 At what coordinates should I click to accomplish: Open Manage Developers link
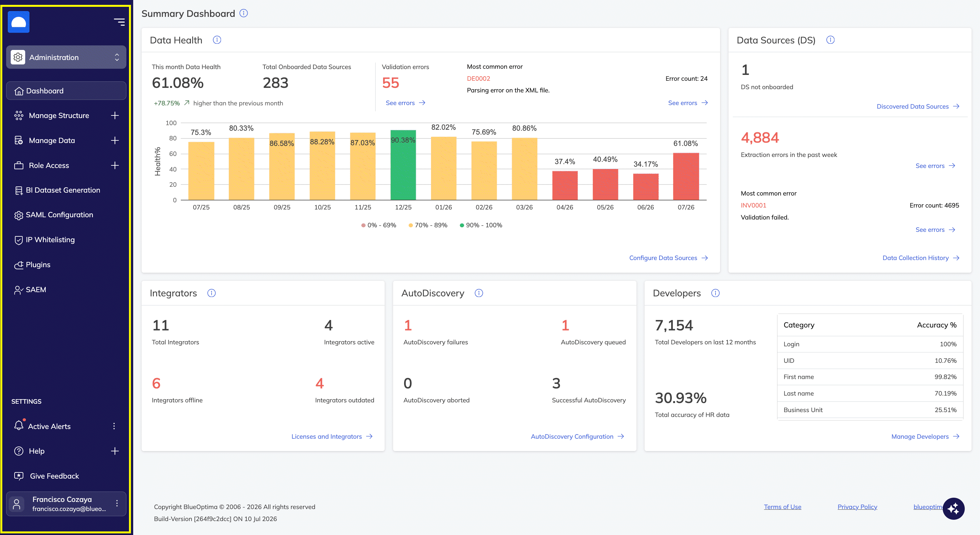(x=925, y=436)
